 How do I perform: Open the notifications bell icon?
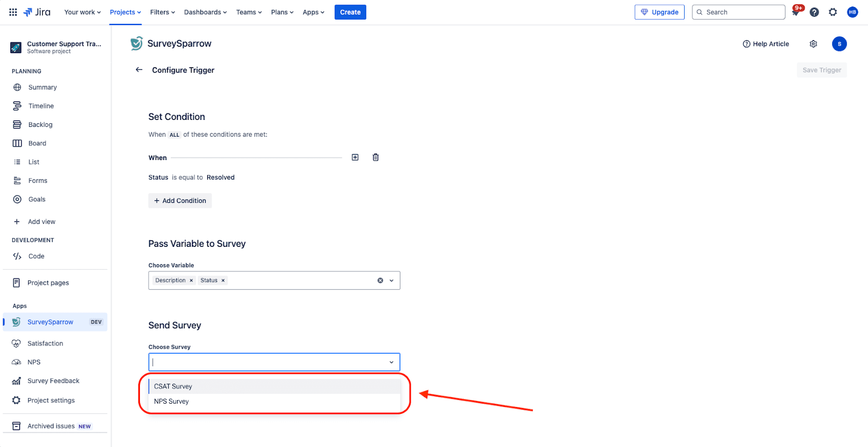pyautogui.click(x=796, y=12)
